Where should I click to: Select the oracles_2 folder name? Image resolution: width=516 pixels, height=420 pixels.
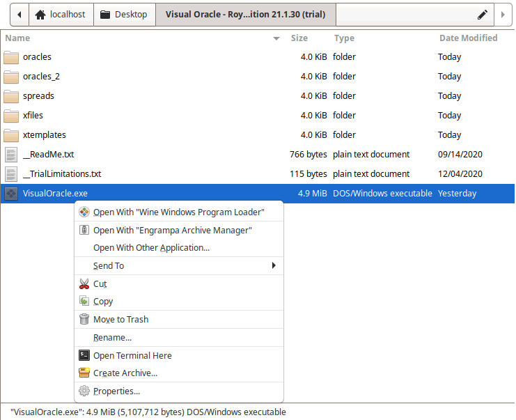pos(42,77)
